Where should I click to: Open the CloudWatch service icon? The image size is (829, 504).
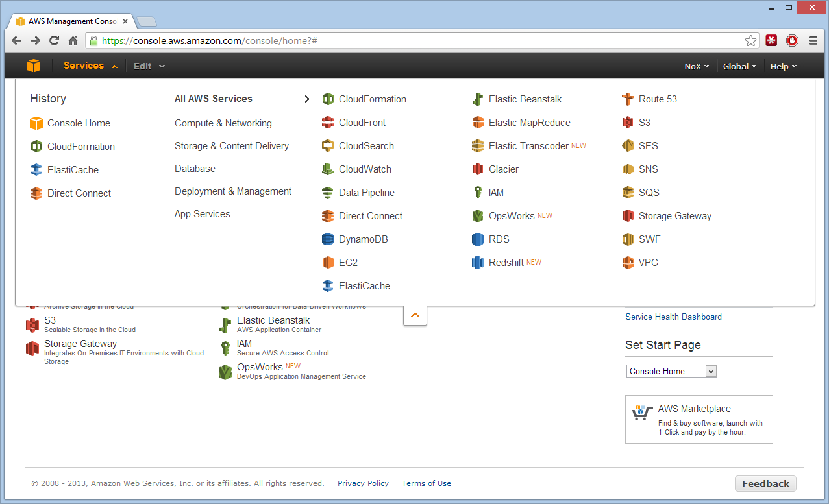coord(328,169)
